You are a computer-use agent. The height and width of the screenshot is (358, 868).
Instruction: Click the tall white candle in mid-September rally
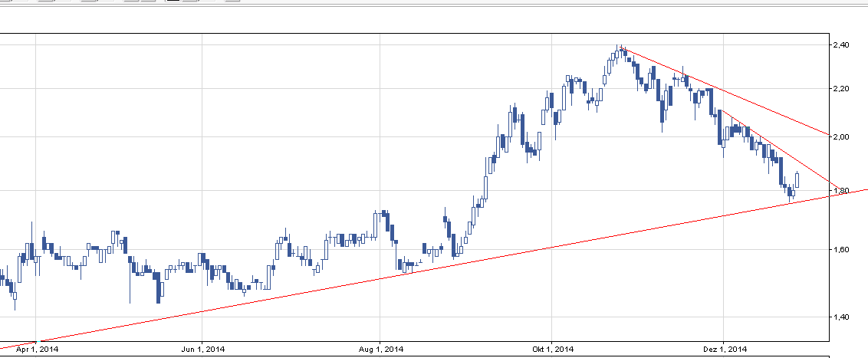[x=488, y=186]
